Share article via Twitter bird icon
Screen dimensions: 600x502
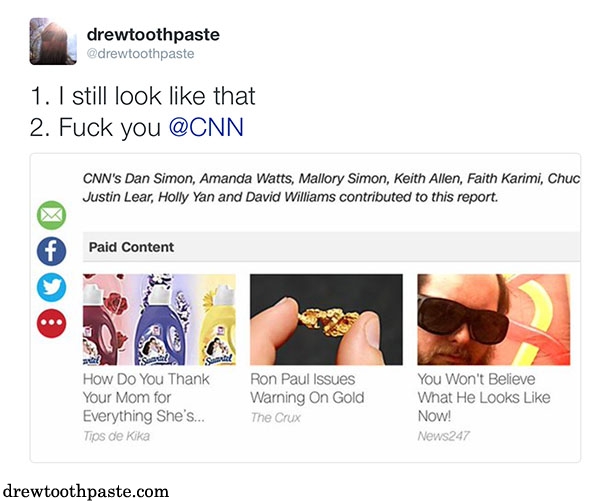tap(51, 287)
